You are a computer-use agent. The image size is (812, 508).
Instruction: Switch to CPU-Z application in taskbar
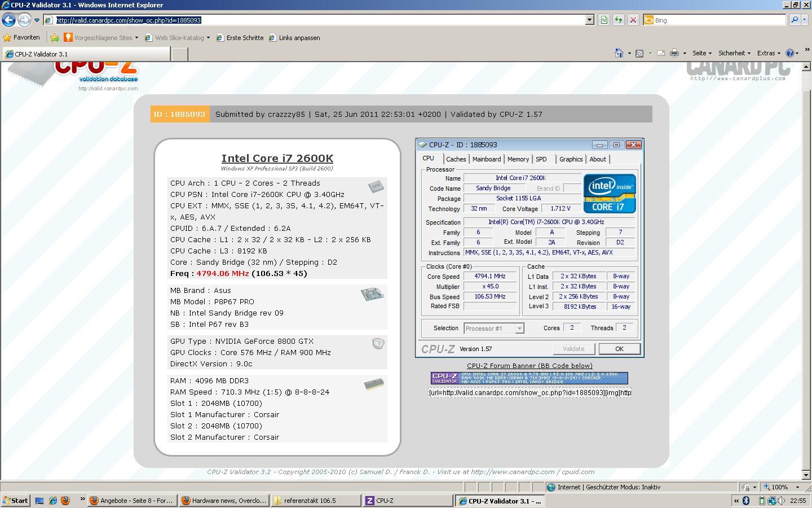pos(408,501)
